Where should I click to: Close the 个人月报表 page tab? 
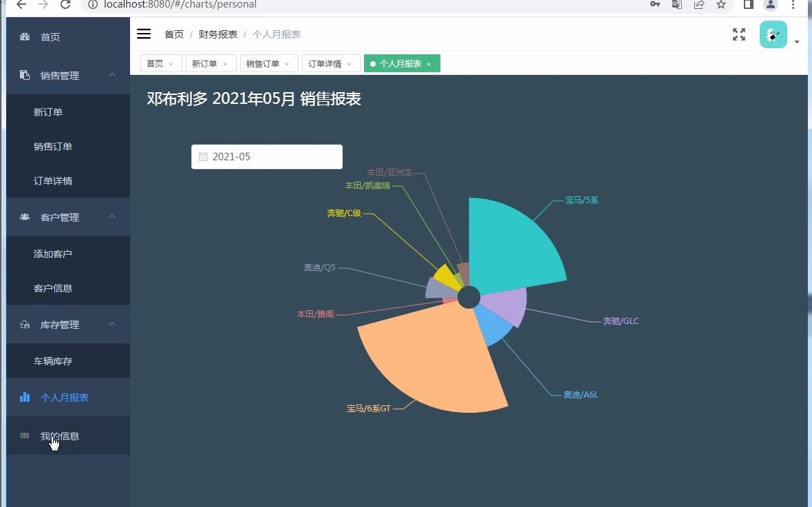(x=429, y=64)
